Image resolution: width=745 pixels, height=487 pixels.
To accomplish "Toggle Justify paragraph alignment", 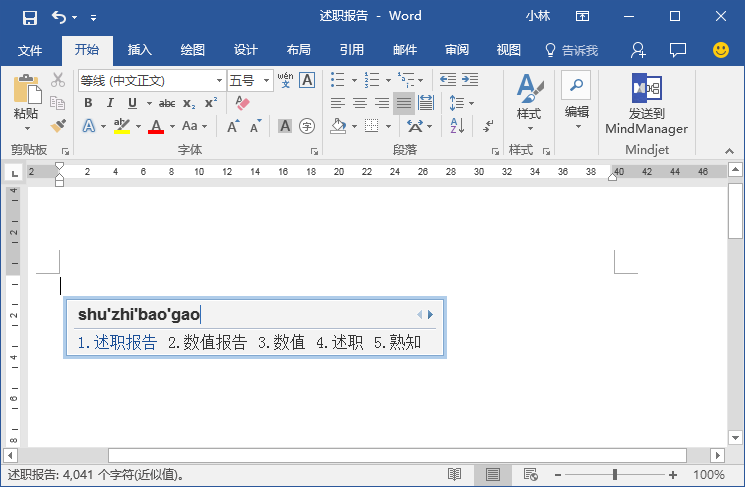I will click(x=404, y=103).
